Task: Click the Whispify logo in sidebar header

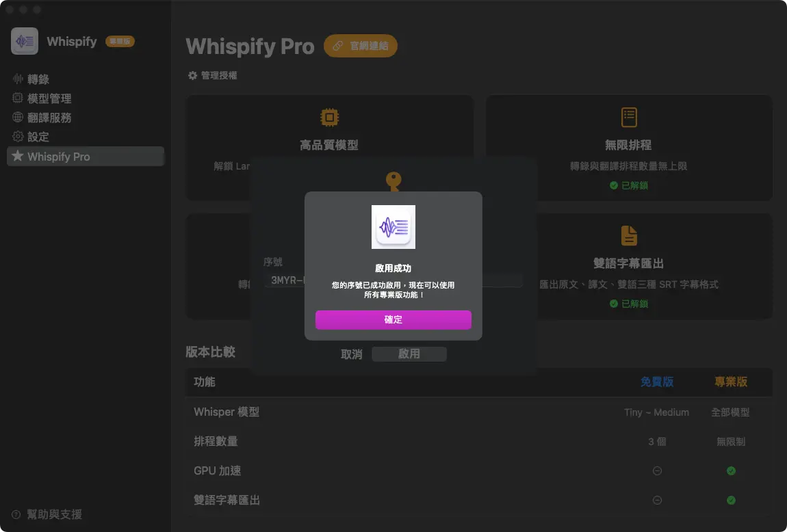Action: [x=25, y=41]
